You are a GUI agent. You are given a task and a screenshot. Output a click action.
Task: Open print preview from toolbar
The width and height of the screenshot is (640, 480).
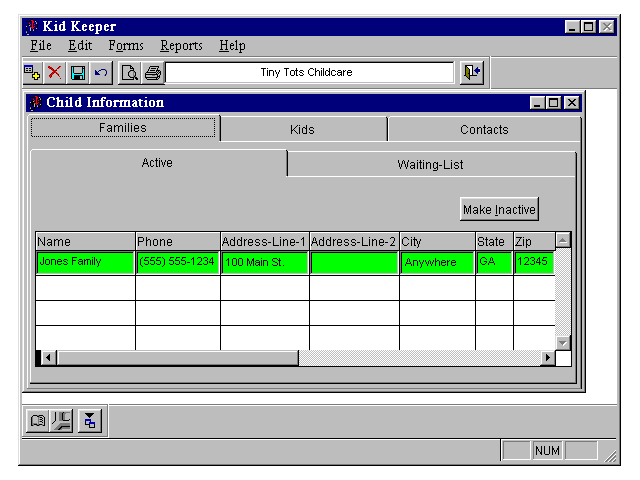(129, 73)
